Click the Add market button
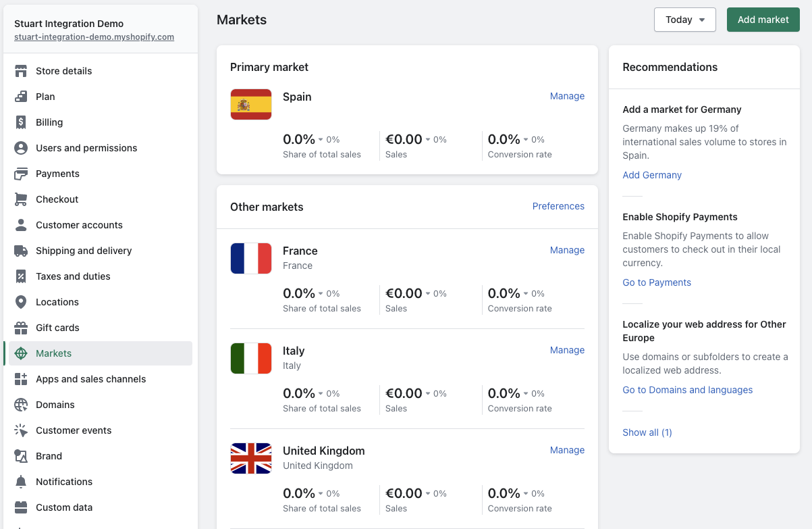 coord(763,20)
